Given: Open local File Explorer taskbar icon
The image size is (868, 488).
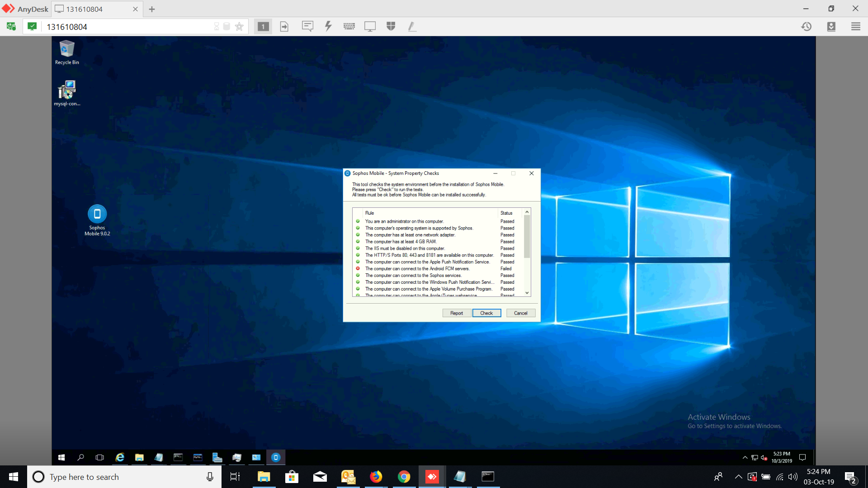Looking at the screenshot, I should tap(264, 477).
